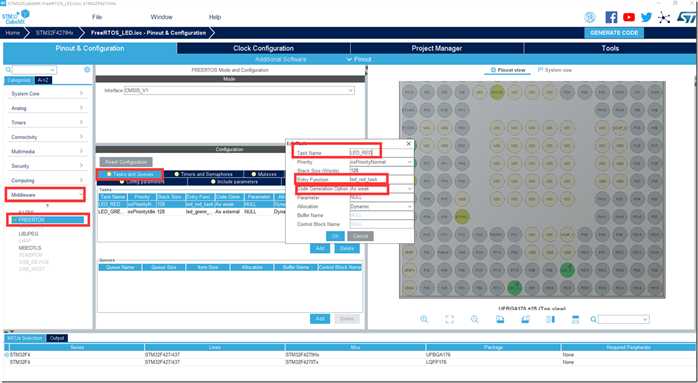This screenshot has width=698, height=383.
Task: Fit the pinout chip to the window
Action: [x=449, y=319]
